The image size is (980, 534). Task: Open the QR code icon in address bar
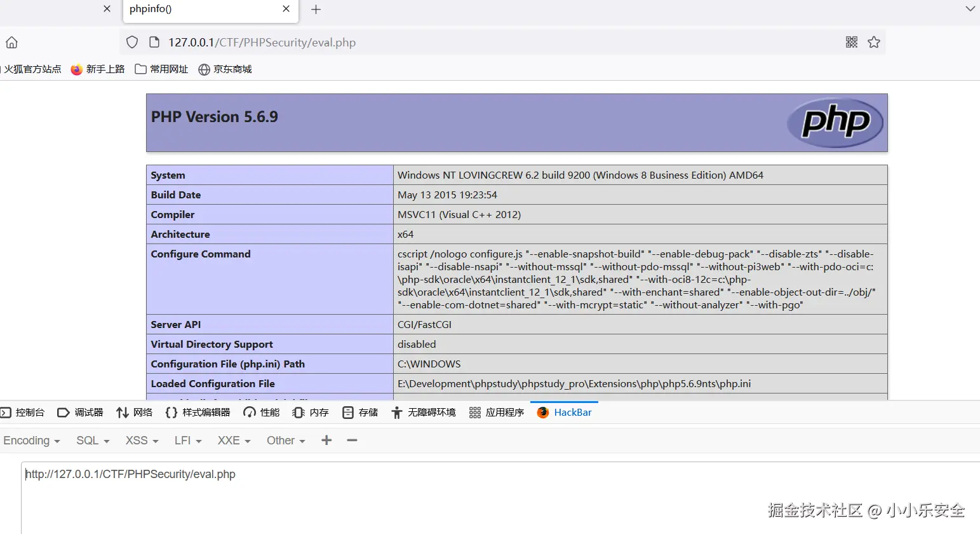(x=852, y=42)
